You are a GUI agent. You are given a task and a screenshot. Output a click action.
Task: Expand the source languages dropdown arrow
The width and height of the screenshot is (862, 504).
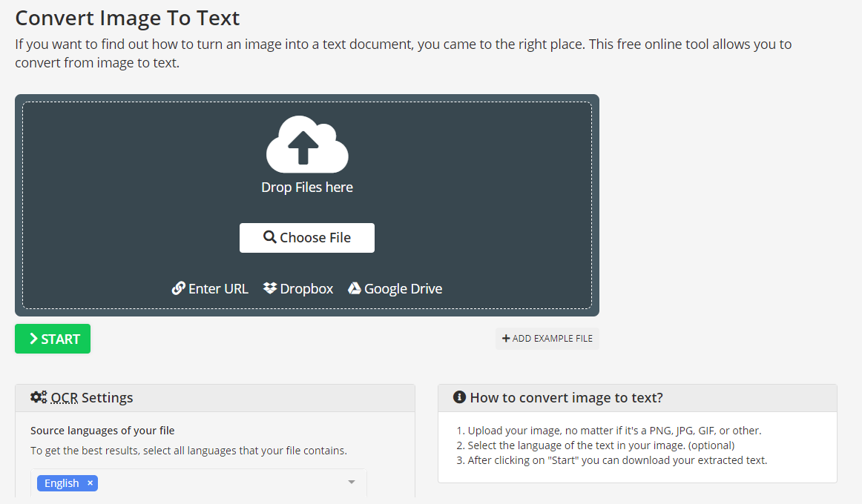point(352,482)
